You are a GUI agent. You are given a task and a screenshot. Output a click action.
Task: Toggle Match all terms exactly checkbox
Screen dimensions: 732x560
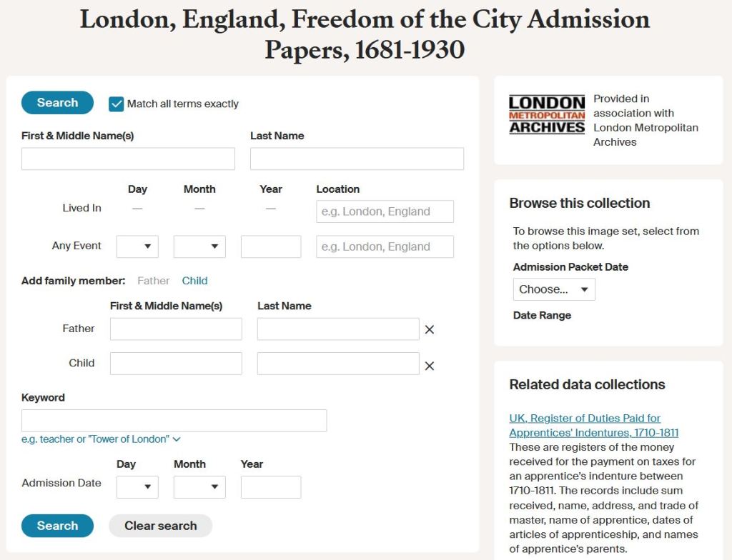coord(117,104)
